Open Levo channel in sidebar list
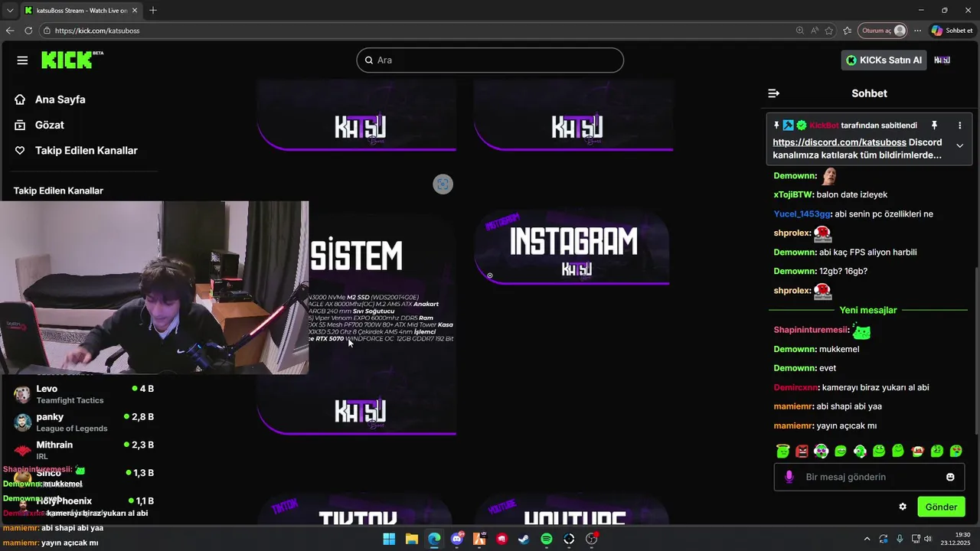Screen dimensions: 980x551 pos(84,394)
